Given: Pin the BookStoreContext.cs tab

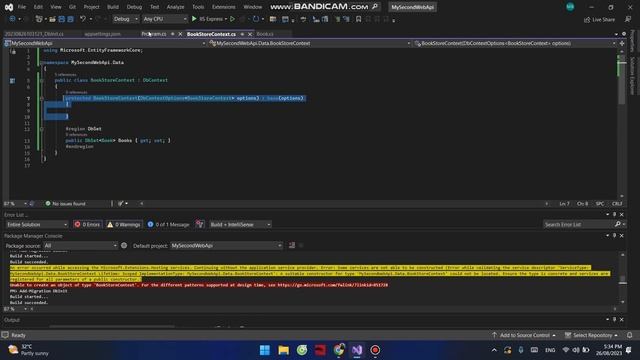Looking at the screenshot, I should [x=242, y=34].
